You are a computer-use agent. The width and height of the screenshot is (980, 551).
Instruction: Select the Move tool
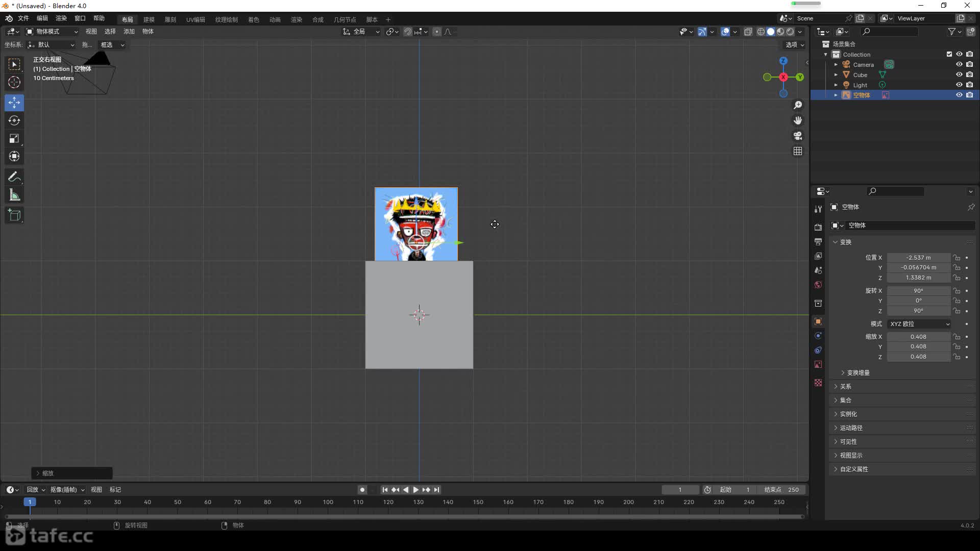(x=14, y=103)
